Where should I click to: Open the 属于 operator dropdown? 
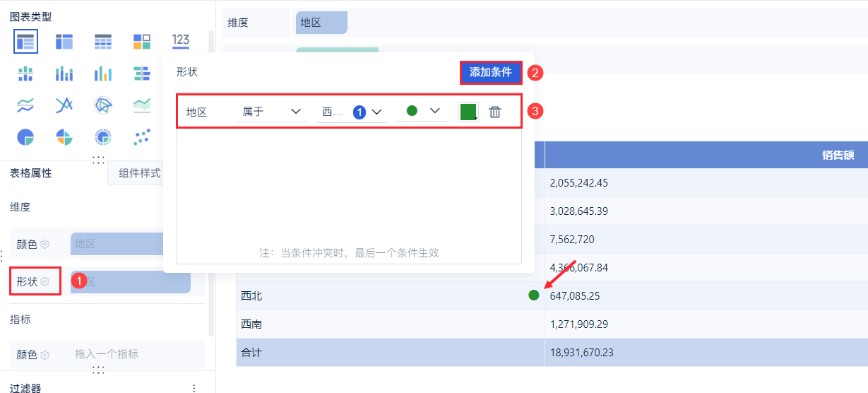(273, 112)
